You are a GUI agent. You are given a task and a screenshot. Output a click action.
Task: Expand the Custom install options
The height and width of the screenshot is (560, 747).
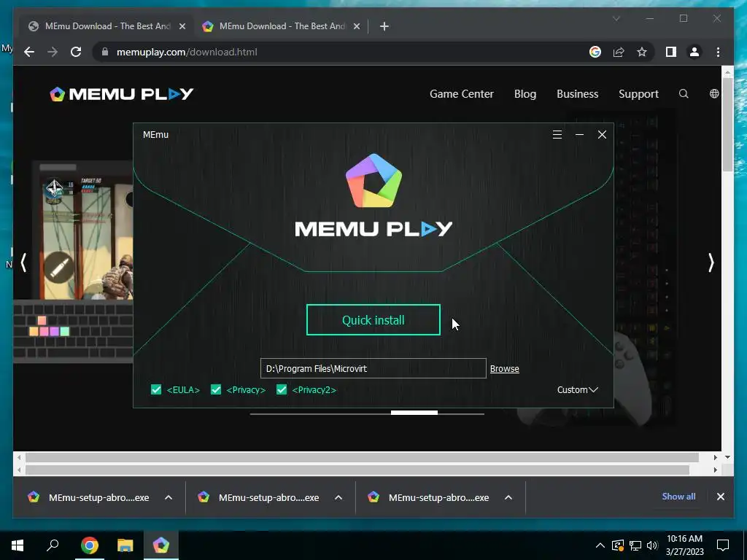(x=578, y=389)
